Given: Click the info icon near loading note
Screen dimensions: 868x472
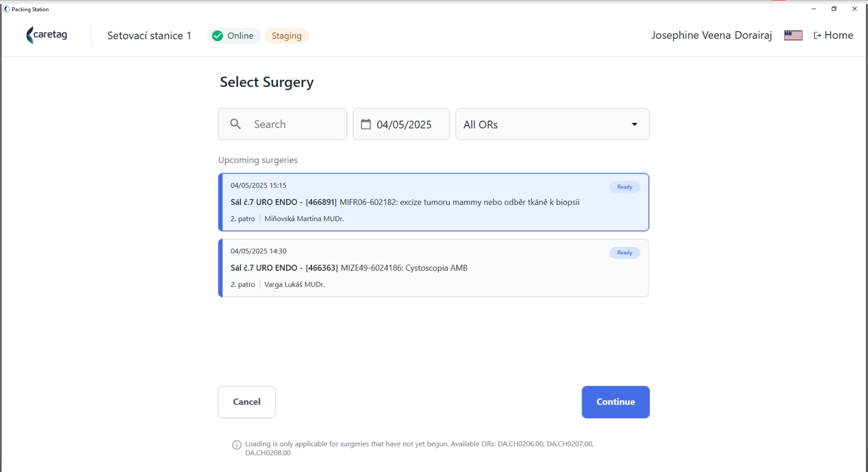Looking at the screenshot, I should click(x=237, y=445).
